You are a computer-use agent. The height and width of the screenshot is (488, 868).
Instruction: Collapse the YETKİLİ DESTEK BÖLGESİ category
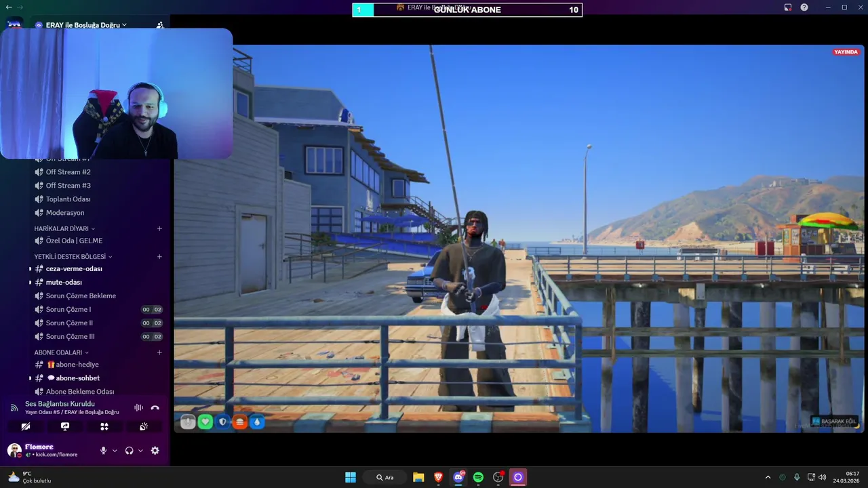tap(73, 257)
